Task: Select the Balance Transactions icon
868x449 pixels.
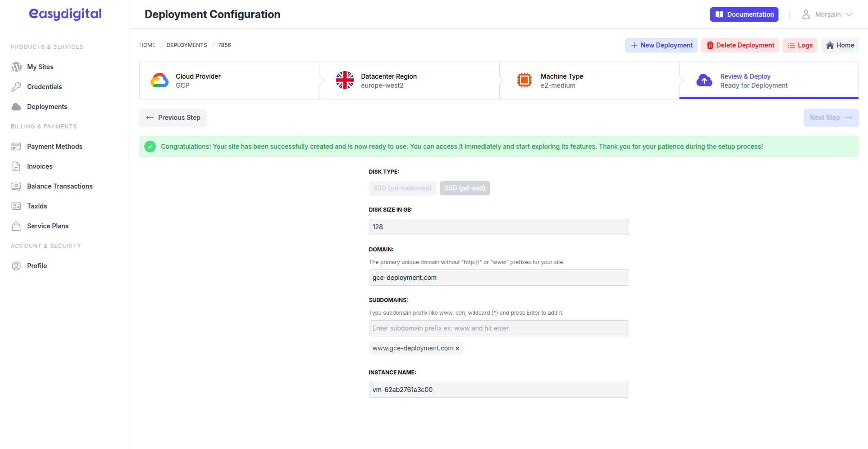Action: (16, 186)
